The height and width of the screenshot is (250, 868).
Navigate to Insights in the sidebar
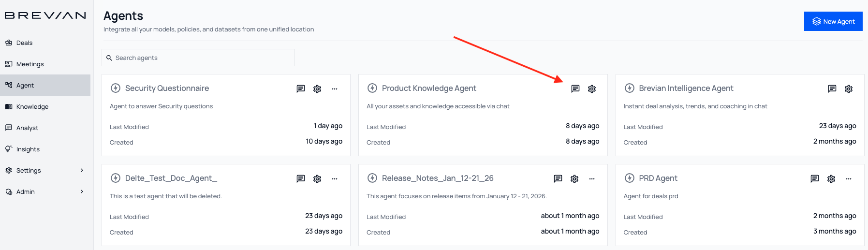(28, 149)
